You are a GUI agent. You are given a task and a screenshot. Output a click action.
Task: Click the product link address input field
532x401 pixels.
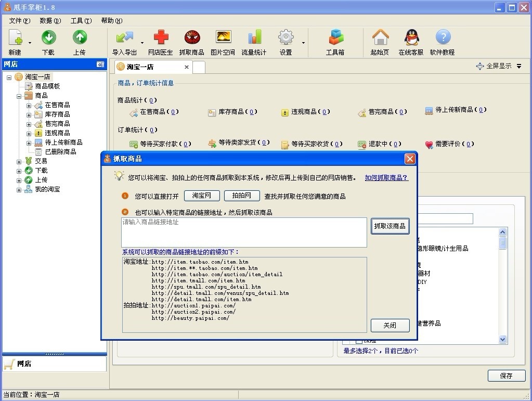244,232
